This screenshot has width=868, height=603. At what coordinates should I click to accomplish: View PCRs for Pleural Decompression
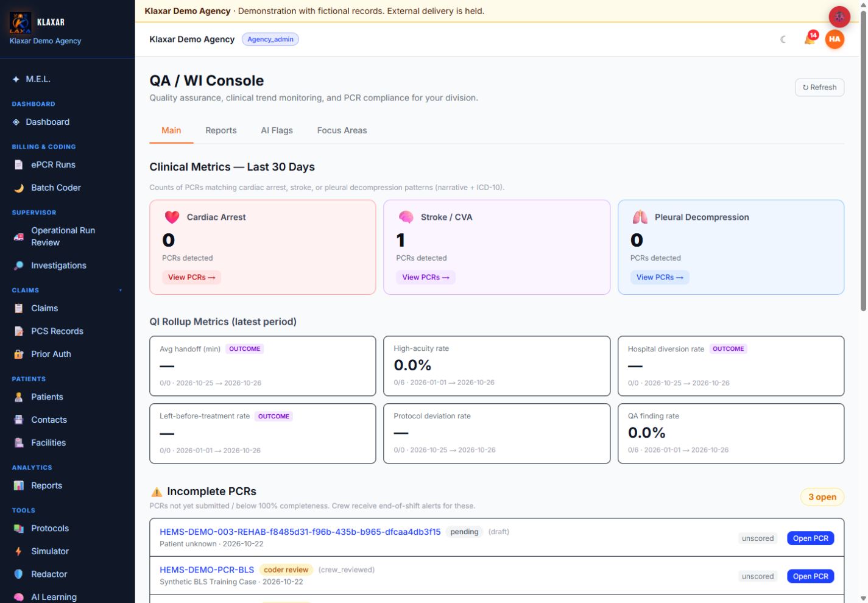click(660, 277)
